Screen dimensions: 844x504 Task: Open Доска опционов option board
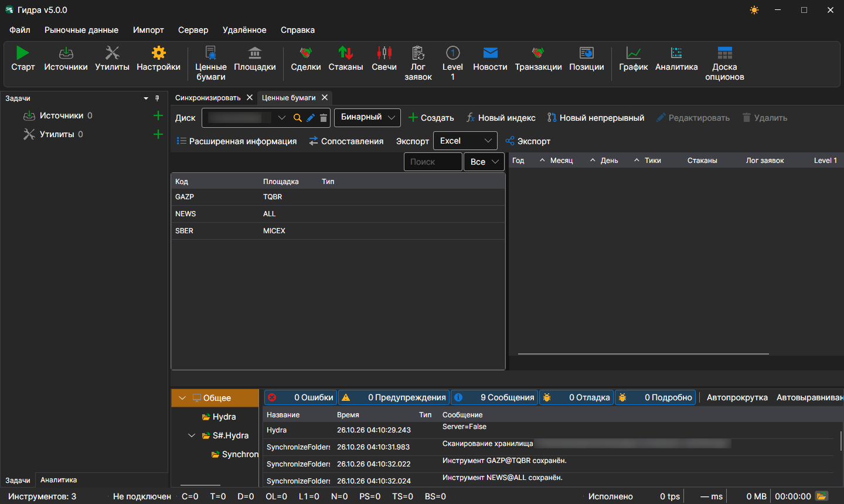coord(724,63)
